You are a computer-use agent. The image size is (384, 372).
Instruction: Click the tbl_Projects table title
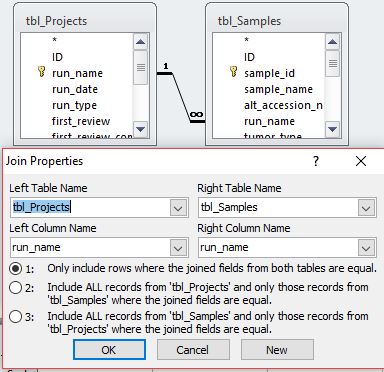click(56, 21)
